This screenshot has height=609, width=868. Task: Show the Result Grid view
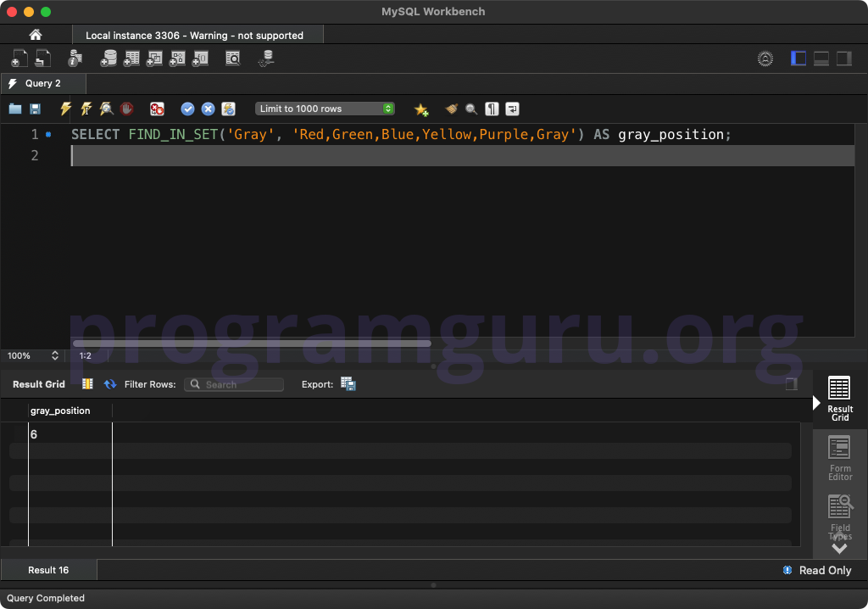(839, 399)
